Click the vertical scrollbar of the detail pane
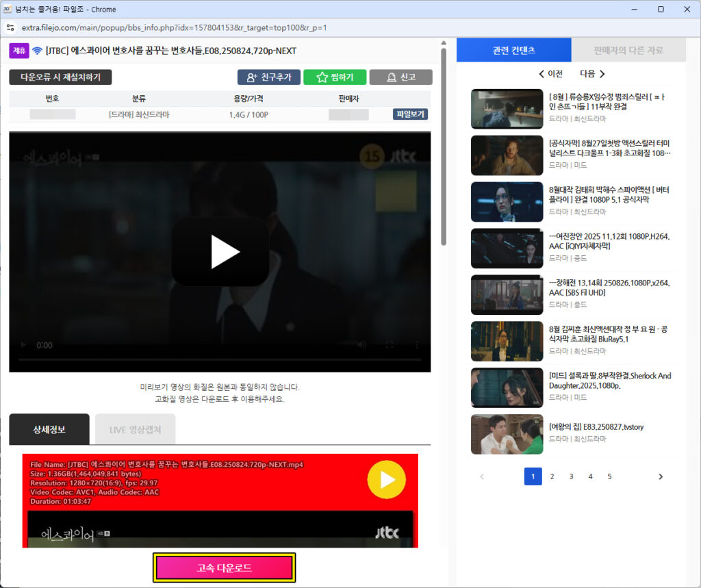Image resolution: width=701 pixels, height=588 pixels. pos(444,146)
